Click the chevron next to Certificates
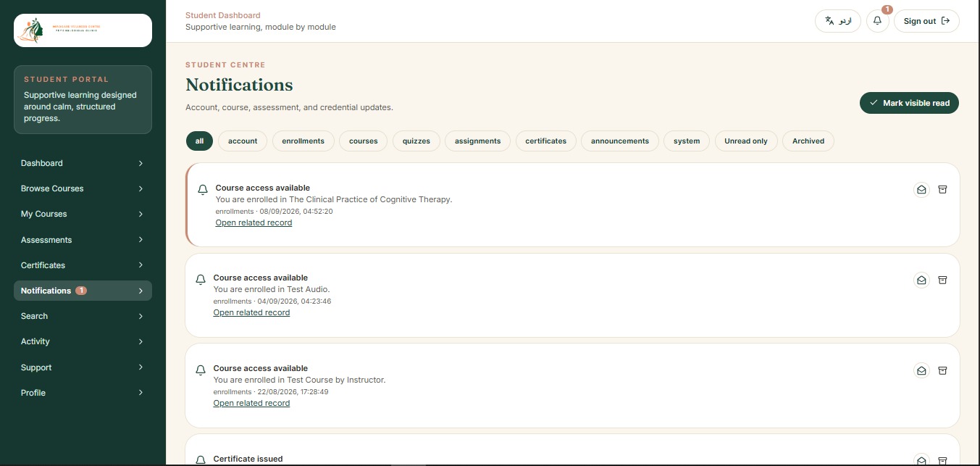The height and width of the screenshot is (466, 980). click(141, 265)
